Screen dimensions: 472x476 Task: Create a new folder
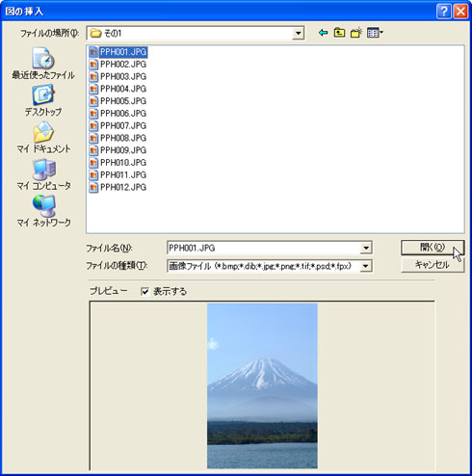tap(356, 33)
